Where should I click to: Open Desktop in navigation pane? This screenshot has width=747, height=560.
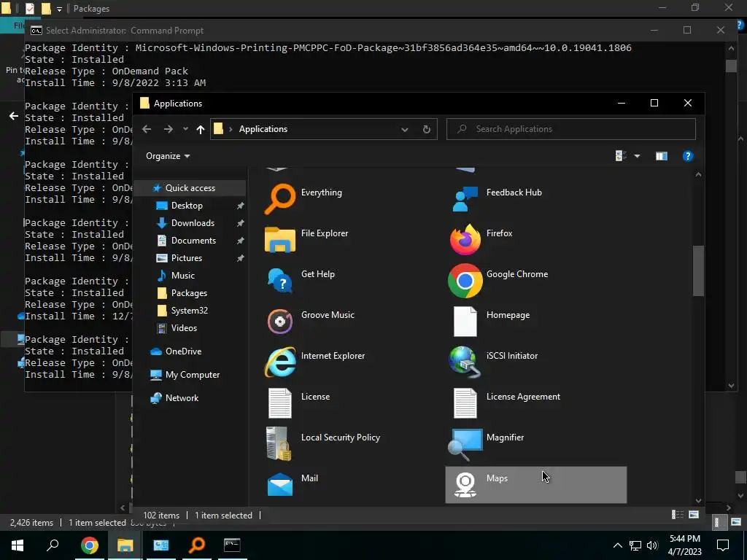[187, 206]
